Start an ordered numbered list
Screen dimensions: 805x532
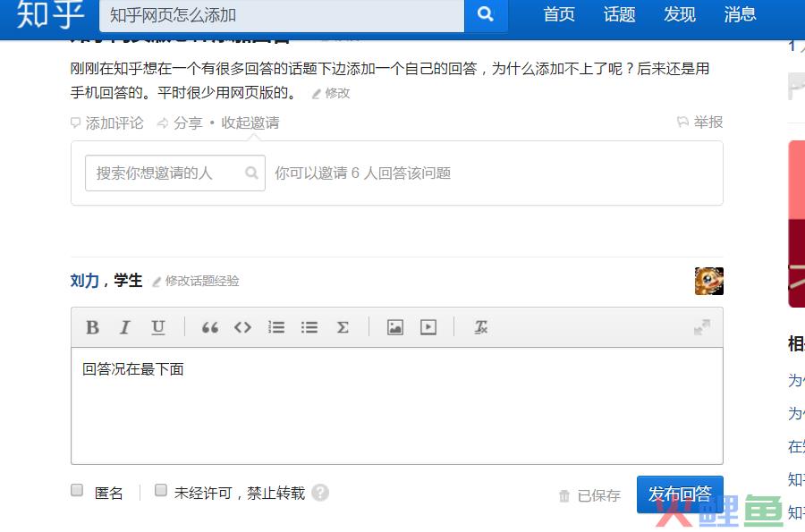[x=276, y=327]
